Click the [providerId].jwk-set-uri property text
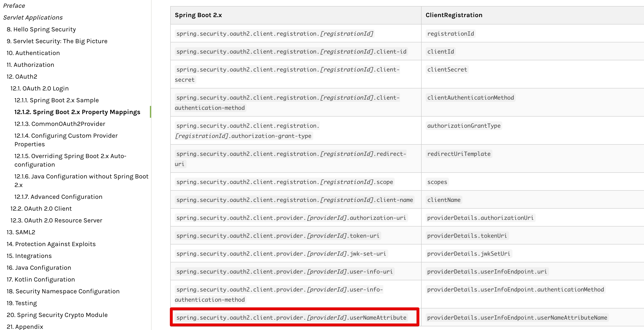 (281, 253)
